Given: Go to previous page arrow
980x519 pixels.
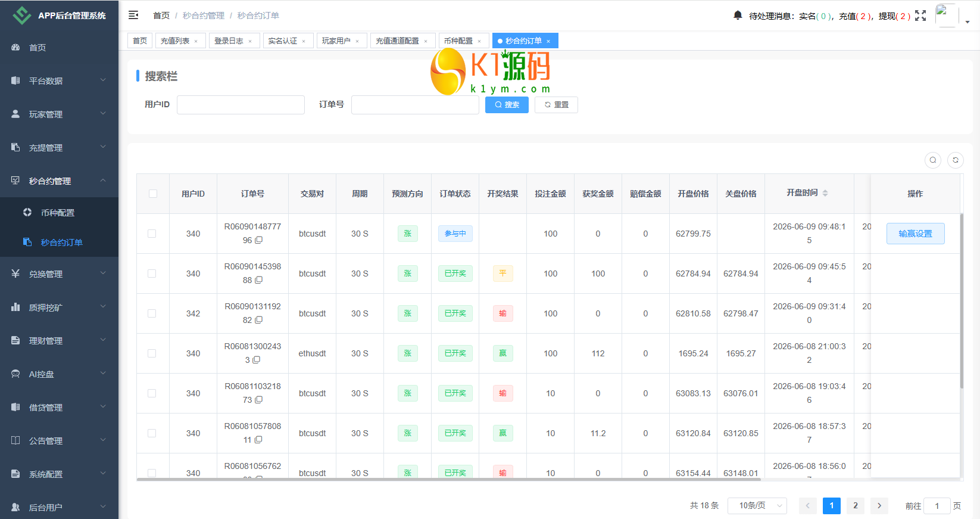Looking at the screenshot, I should pos(808,505).
